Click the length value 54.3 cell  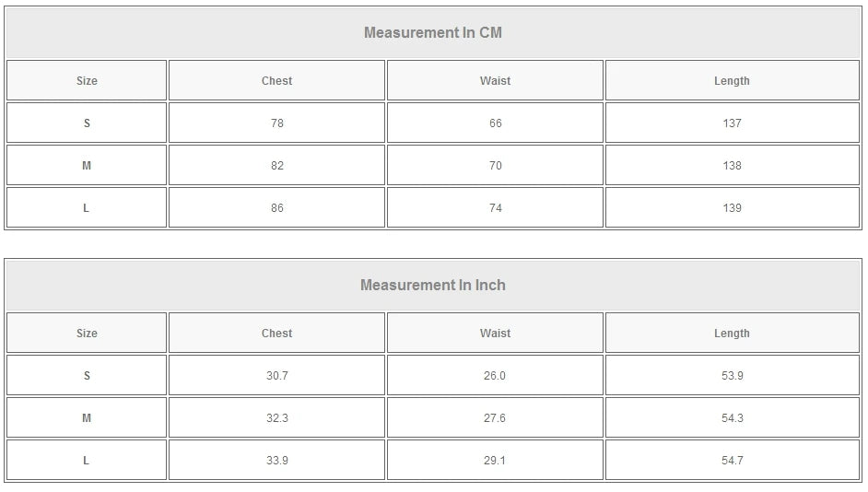733,418
